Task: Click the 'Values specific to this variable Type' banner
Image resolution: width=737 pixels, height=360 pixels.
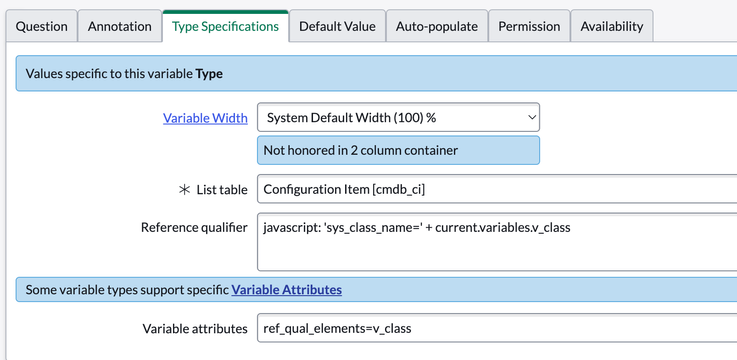Action: pos(376,73)
